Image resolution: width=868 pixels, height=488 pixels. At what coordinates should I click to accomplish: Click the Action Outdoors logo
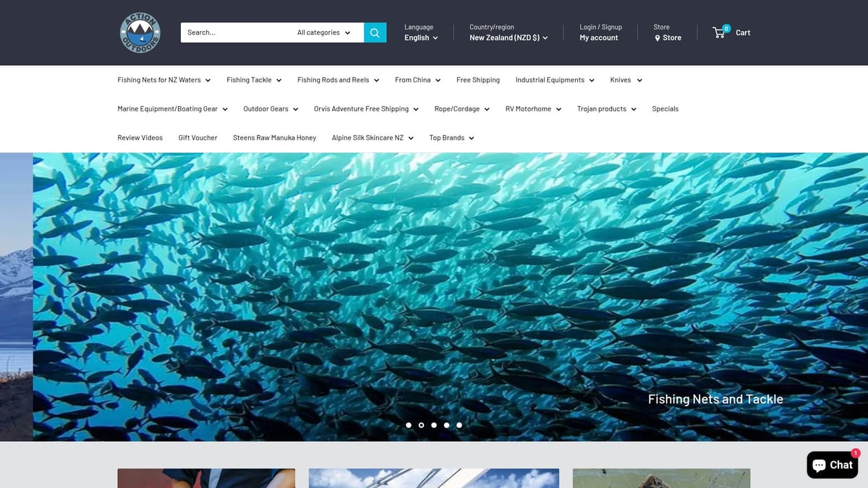[x=140, y=33]
